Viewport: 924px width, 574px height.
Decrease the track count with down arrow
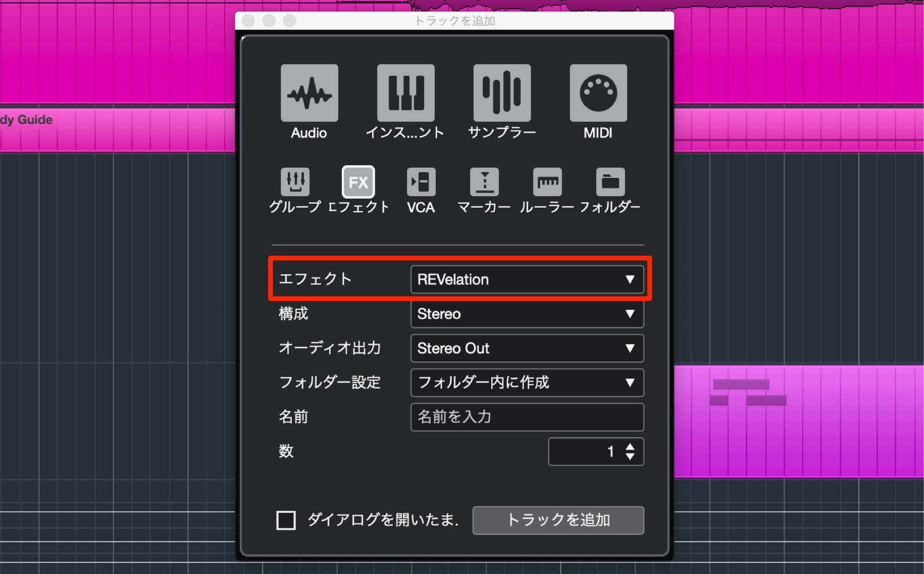click(x=630, y=456)
